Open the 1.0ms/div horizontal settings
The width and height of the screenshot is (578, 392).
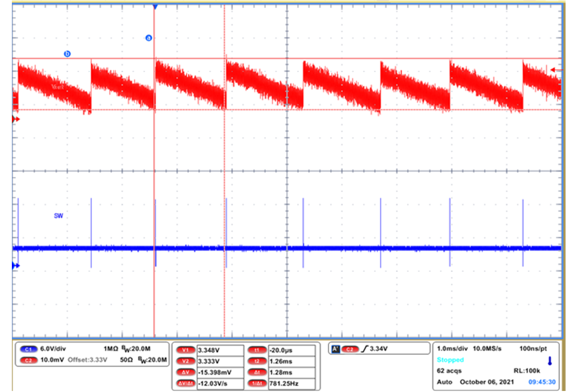pos(453,349)
